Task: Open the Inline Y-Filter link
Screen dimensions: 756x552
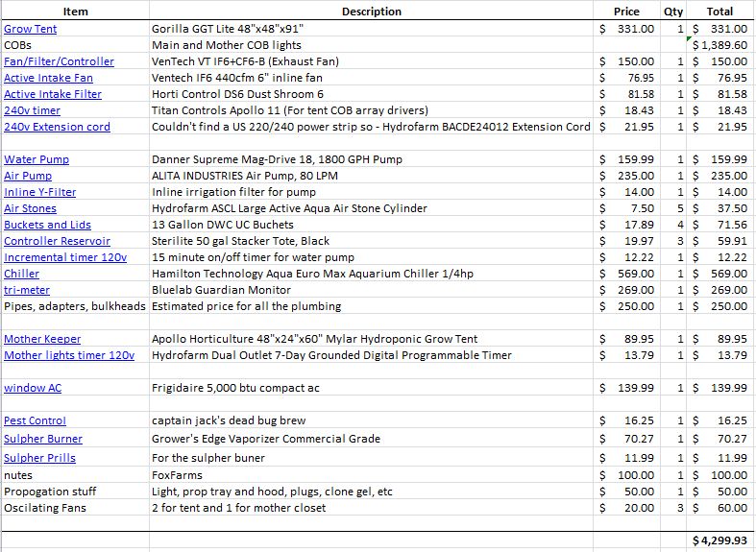Action: [40, 192]
